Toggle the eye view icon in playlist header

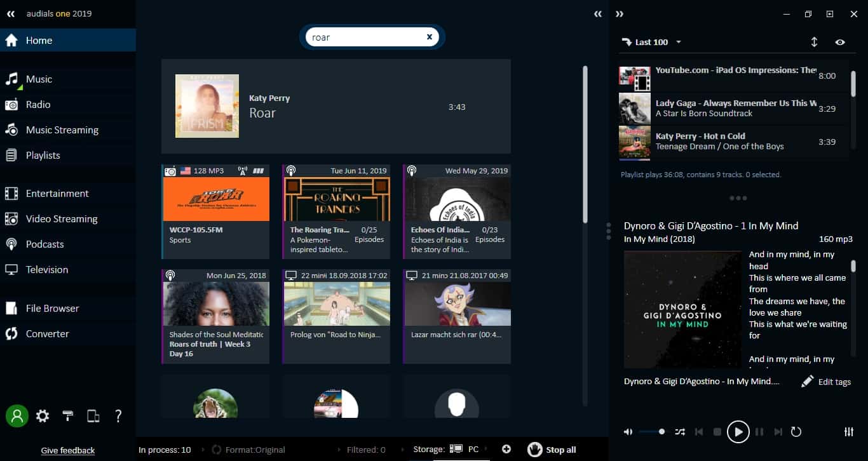pyautogui.click(x=840, y=42)
